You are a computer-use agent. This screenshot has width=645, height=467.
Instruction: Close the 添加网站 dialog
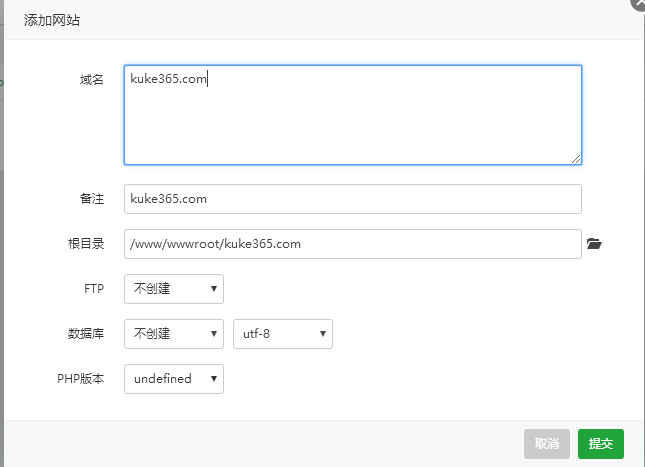638,3
